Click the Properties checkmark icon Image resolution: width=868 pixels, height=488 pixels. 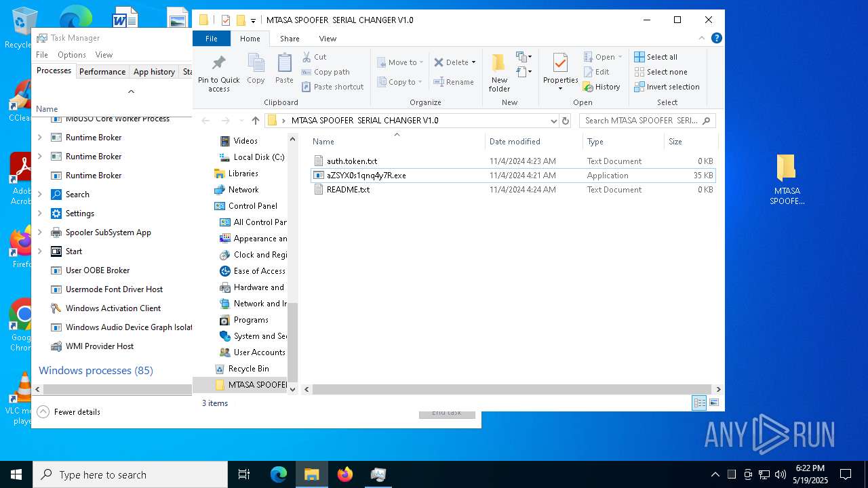[x=560, y=63]
